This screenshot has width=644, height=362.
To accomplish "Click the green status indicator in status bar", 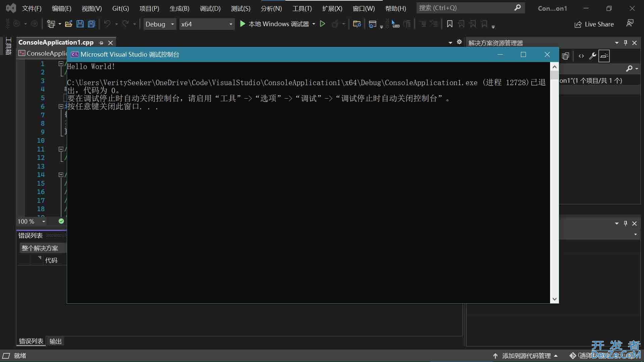I will click(61, 221).
